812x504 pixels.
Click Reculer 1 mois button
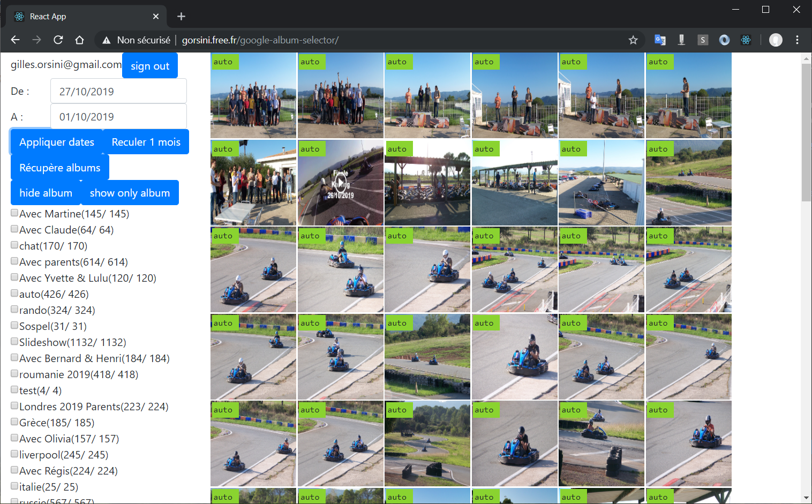click(146, 142)
